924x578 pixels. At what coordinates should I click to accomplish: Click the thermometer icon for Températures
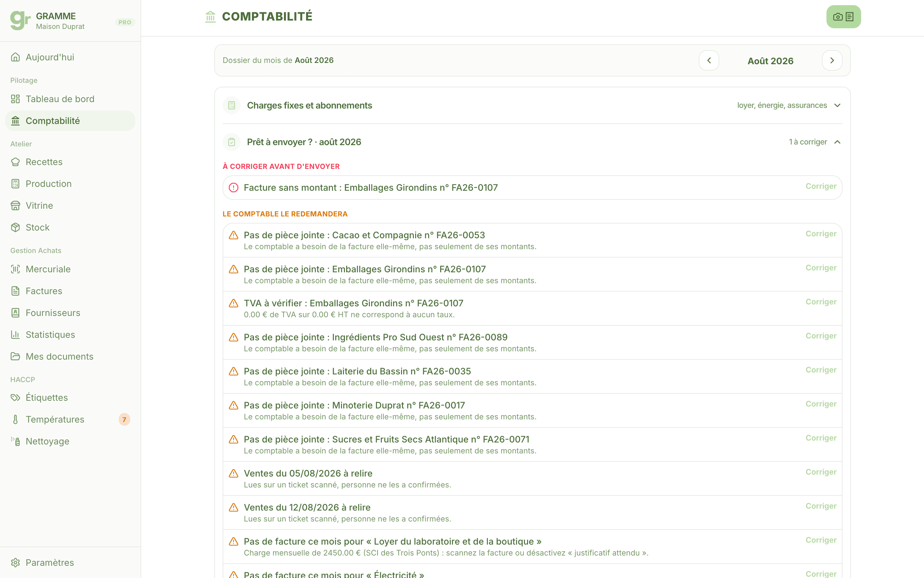pyautogui.click(x=15, y=419)
